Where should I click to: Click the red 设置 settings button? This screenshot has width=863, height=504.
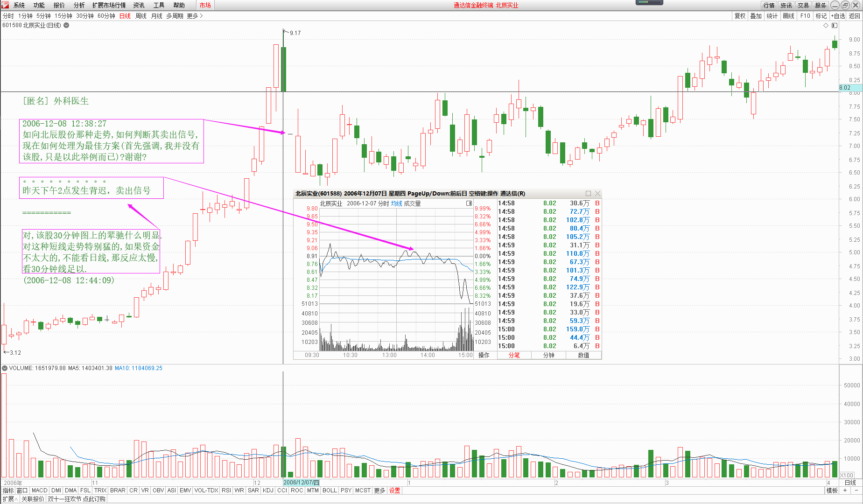click(395, 490)
